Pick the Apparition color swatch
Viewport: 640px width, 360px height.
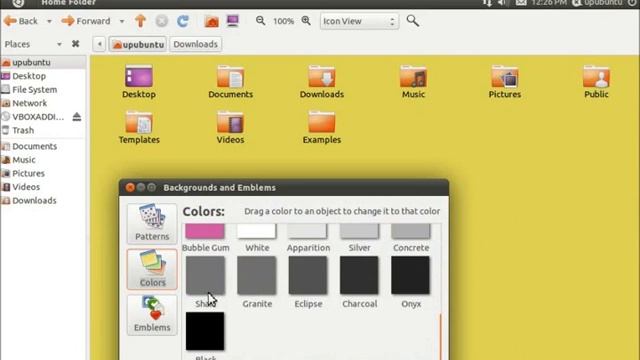point(308,231)
